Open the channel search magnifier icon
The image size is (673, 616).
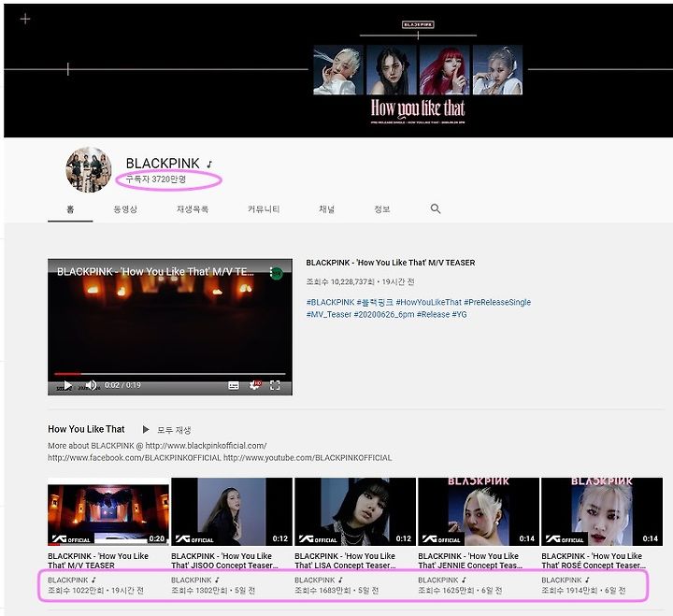click(436, 208)
